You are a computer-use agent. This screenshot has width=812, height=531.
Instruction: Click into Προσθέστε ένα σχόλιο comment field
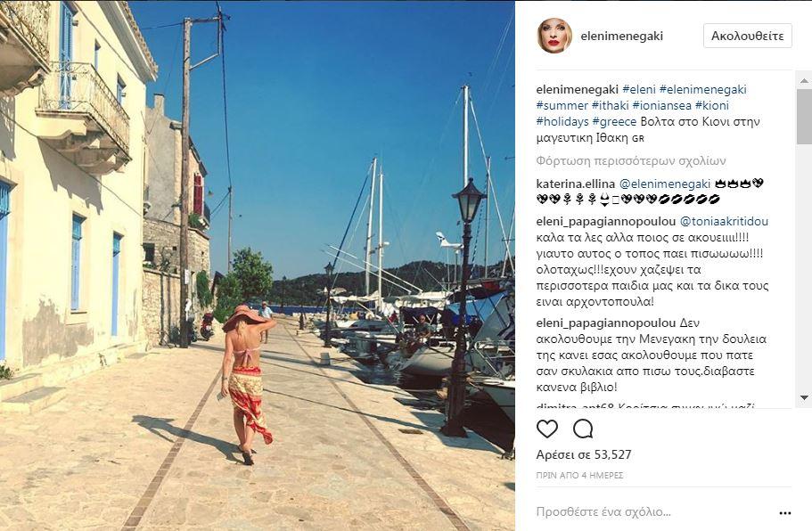coord(652,512)
